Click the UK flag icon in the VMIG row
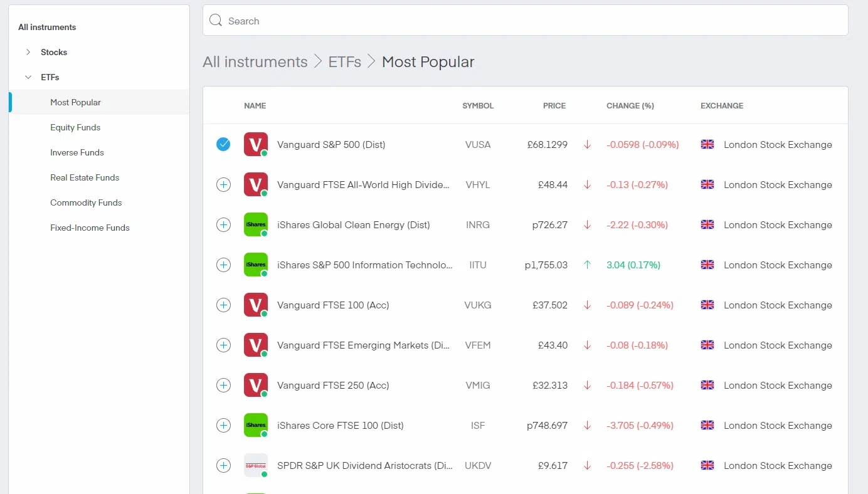 click(x=707, y=385)
